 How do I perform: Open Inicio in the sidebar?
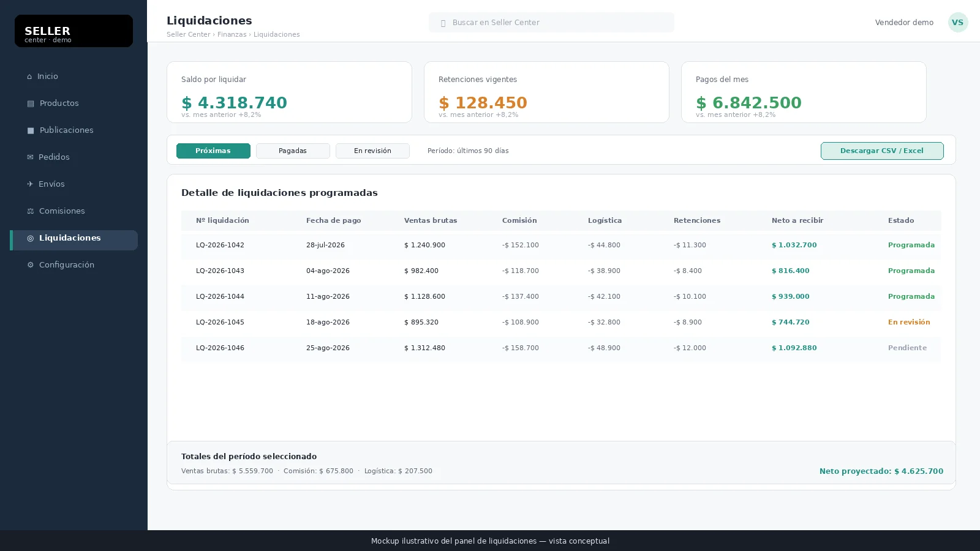coord(73,77)
